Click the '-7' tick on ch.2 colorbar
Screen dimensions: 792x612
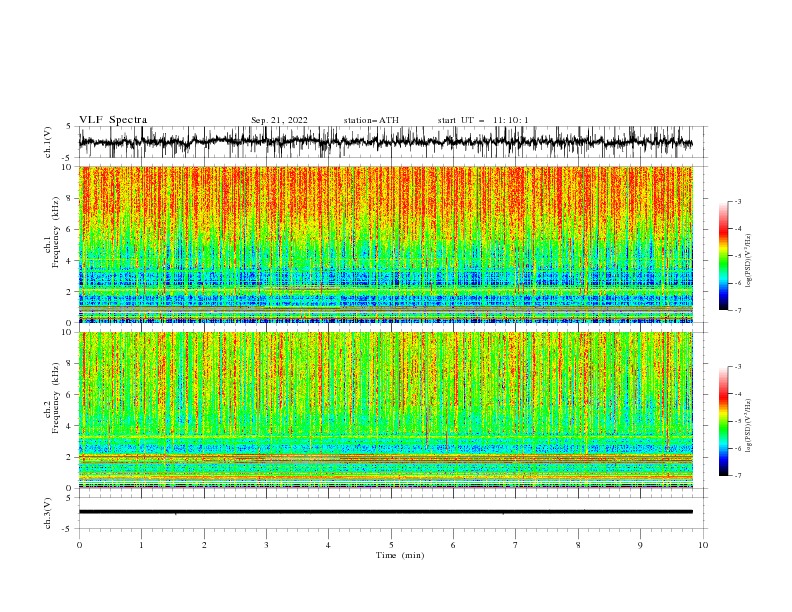[x=737, y=475]
